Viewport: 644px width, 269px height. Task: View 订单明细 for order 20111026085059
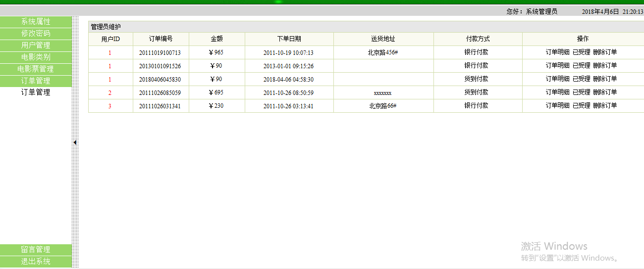(558, 92)
